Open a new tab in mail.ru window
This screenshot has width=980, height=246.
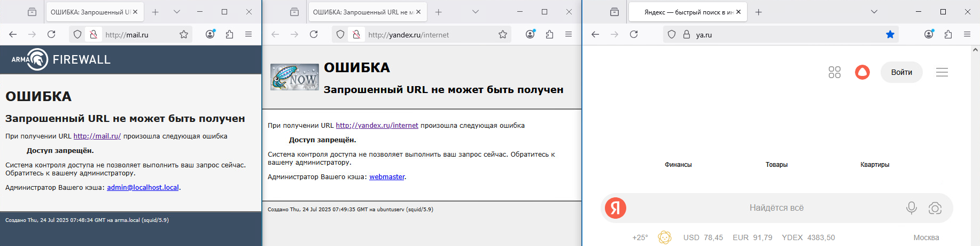pos(155,12)
